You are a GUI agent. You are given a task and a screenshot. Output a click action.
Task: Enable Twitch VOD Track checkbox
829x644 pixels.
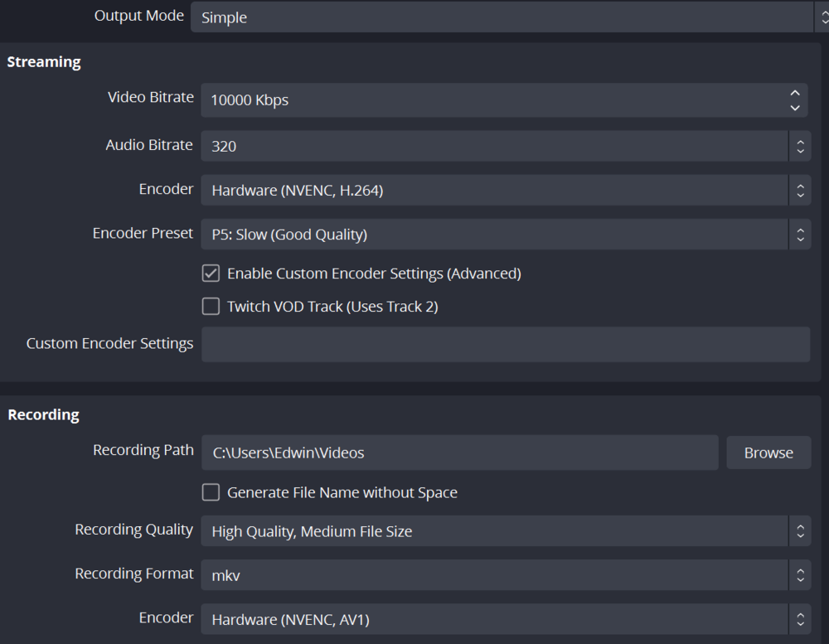(x=211, y=307)
